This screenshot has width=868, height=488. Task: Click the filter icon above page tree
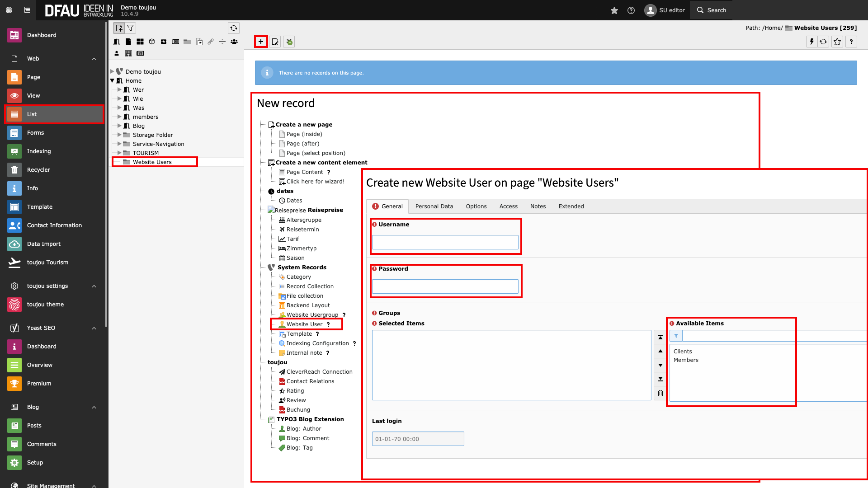coord(130,28)
